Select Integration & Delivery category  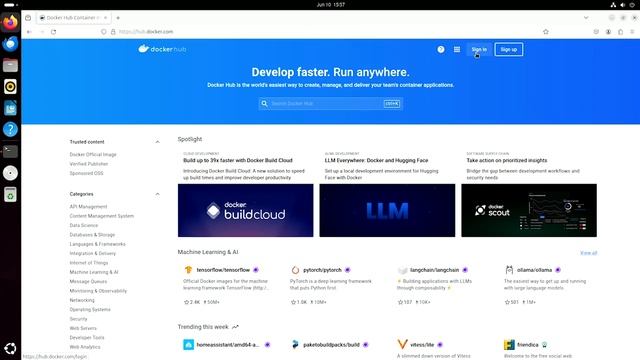click(x=93, y=253)
